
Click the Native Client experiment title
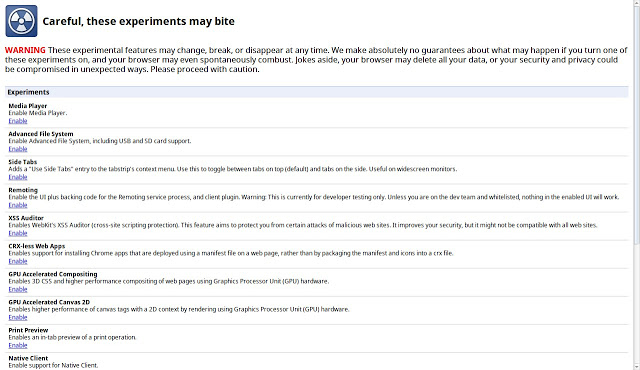tap(28, 358)
